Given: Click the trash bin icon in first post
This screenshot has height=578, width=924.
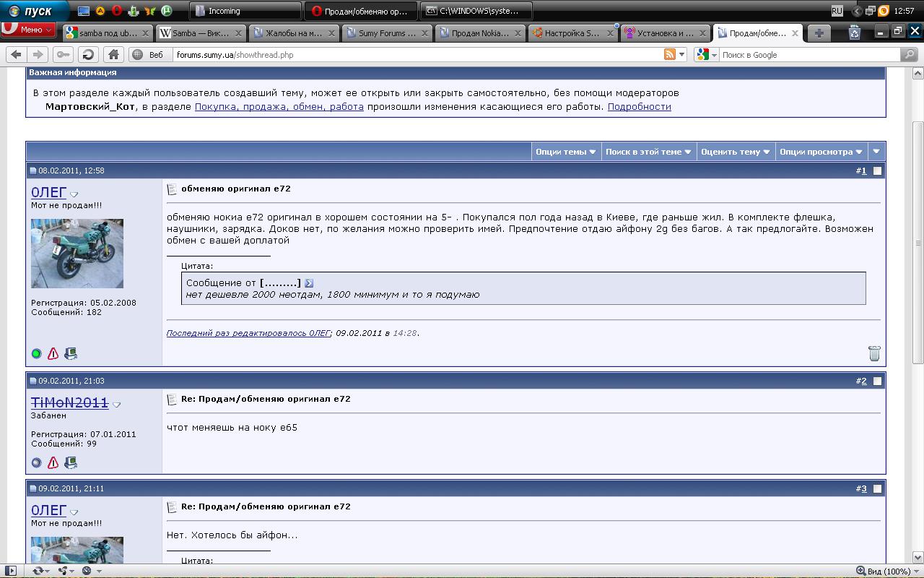Looking at the screenshot, I should [874, 353].
